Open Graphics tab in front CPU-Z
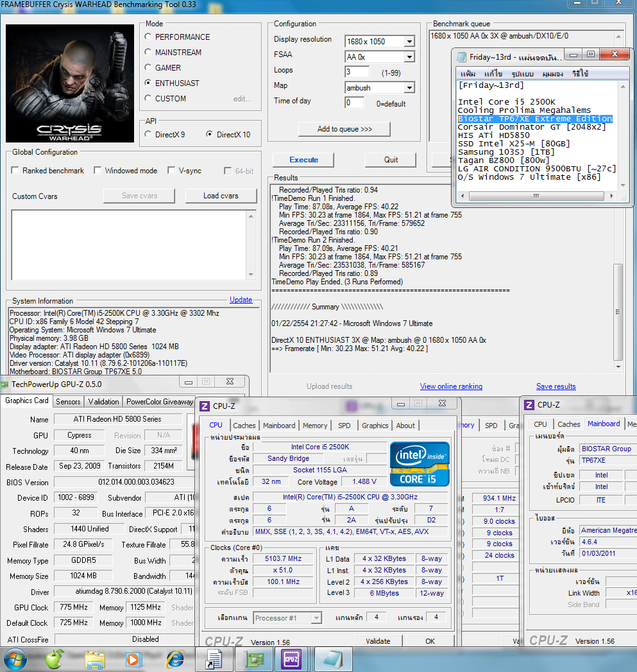637x672 pixels. point(375,426)
